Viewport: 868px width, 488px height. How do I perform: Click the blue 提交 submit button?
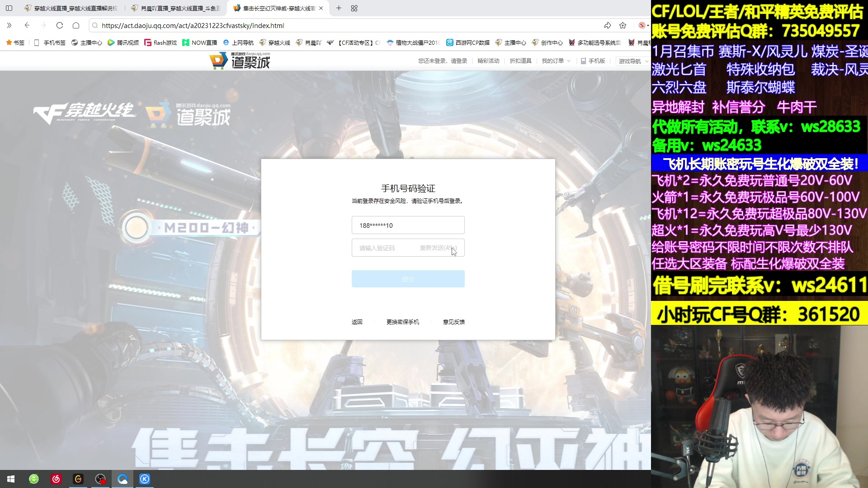pos(408,279)
